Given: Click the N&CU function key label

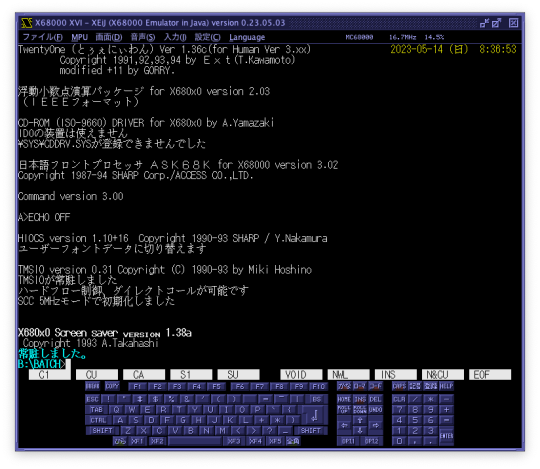Looking at the screenshot, I should tap(443, 375).
